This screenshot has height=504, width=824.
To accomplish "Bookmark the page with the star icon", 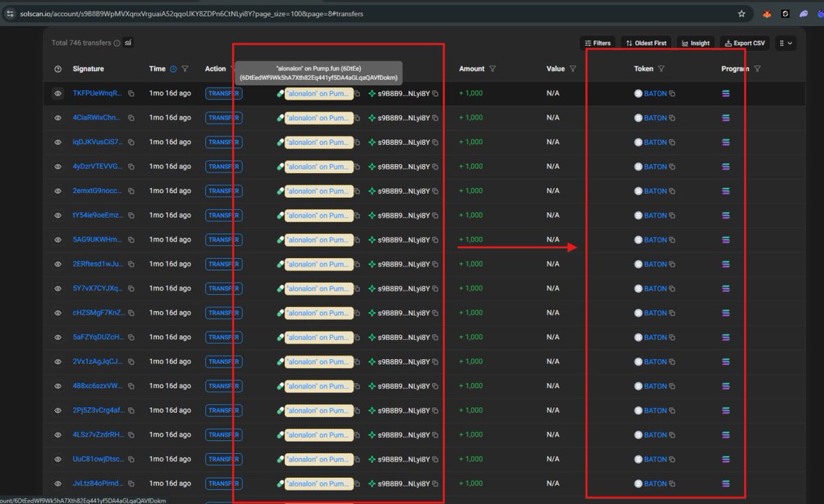I will coord(742,13).
